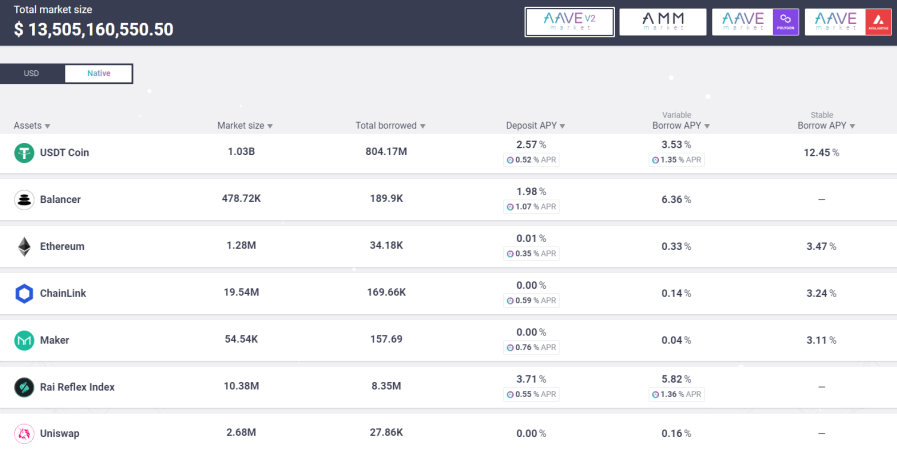This screenshot has width=897, height=453.
Task: Select the Aave V2 market tab
Action: (x=570, y=22)
